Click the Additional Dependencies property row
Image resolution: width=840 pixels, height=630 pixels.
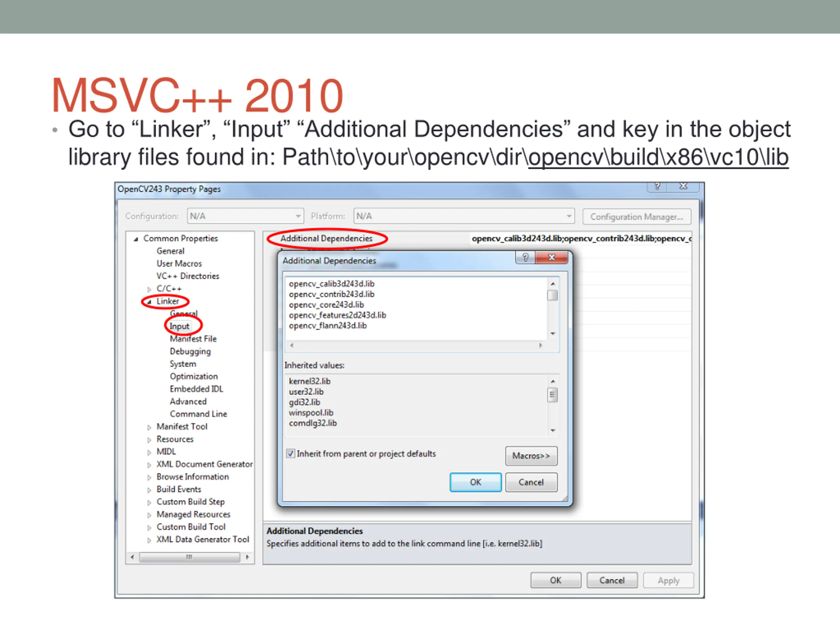pyautogui.click(x=326, y=239)
